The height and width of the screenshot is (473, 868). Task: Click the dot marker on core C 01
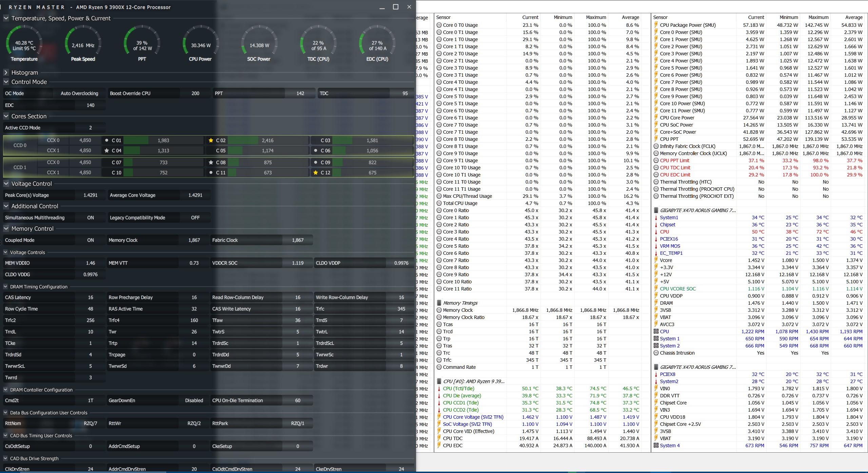pos(107,140)
